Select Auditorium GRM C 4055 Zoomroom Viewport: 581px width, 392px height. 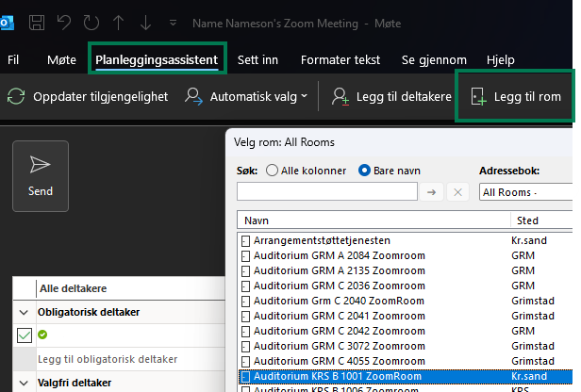[339, 361]
